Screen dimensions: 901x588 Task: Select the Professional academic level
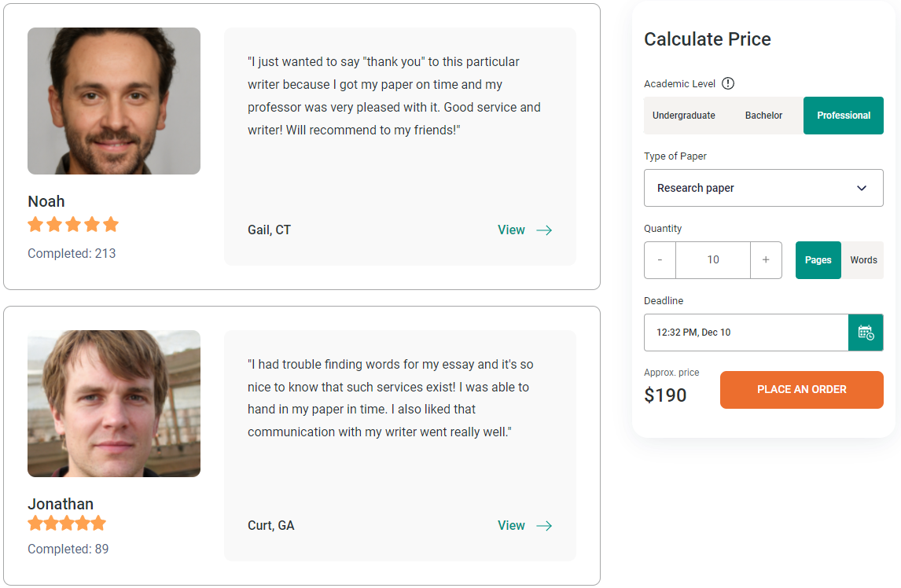(x=844, y=116)
